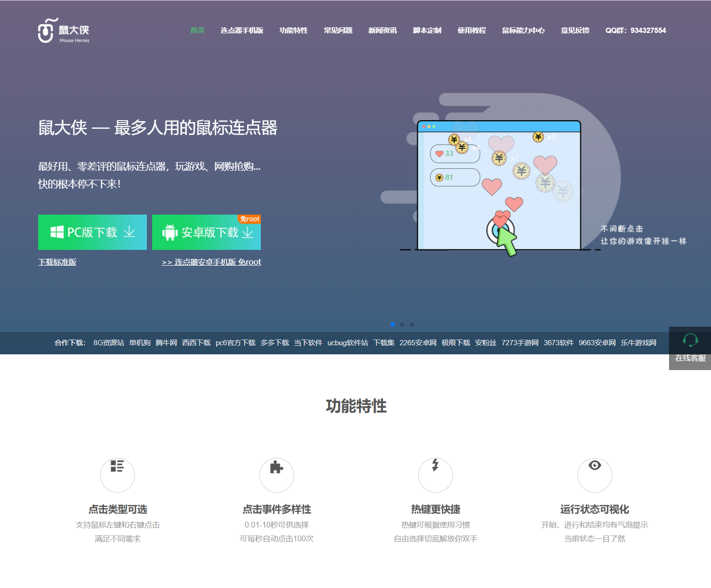
Task: Click the Mouse Heroes logo
Action: point(63,31)
